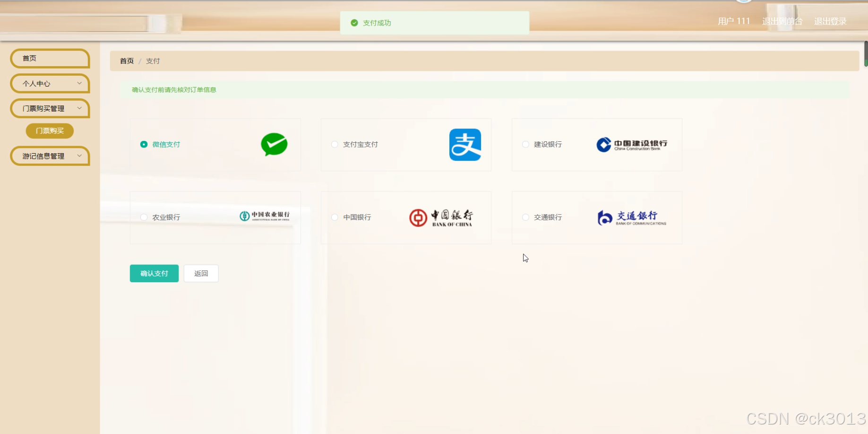Open the 游记信息管理 sidebar menu
The image size is (868, 434).
50,156
